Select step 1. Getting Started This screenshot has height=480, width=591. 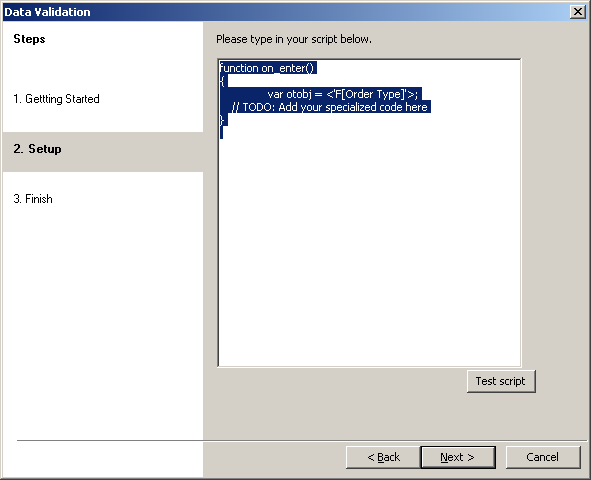coord(57,99)
